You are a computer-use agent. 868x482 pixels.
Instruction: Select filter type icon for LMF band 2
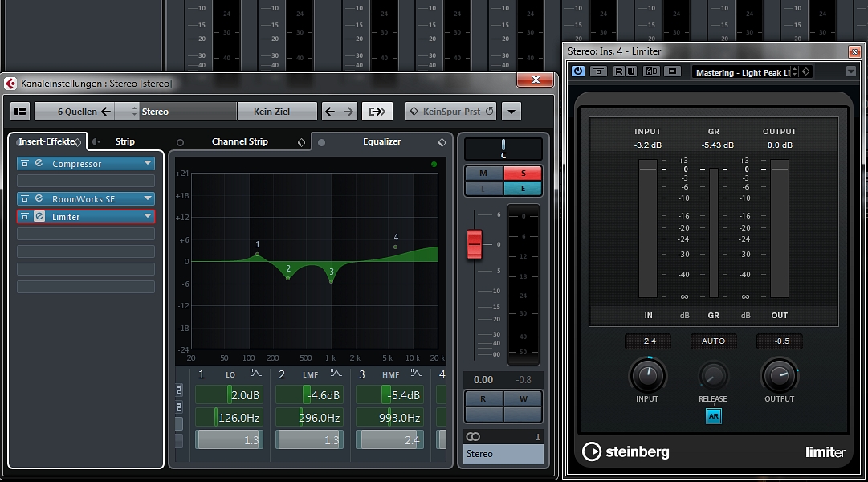336,374
